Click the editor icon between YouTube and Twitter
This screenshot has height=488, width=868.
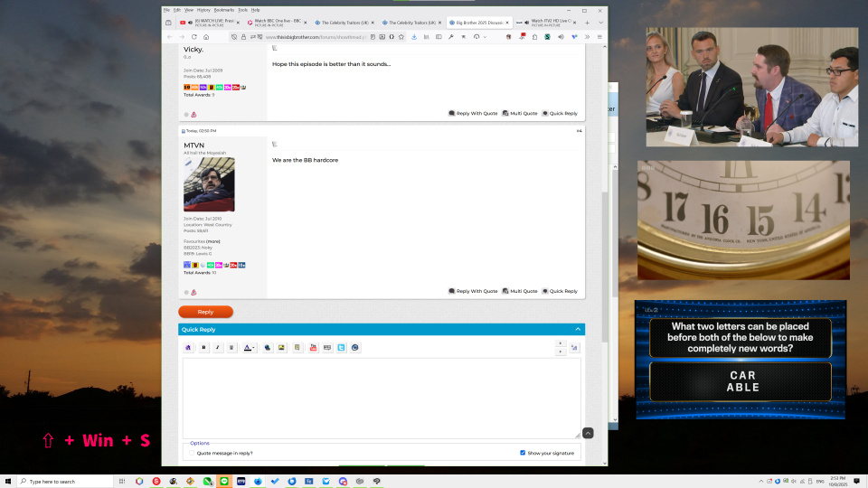coord(327,347)
